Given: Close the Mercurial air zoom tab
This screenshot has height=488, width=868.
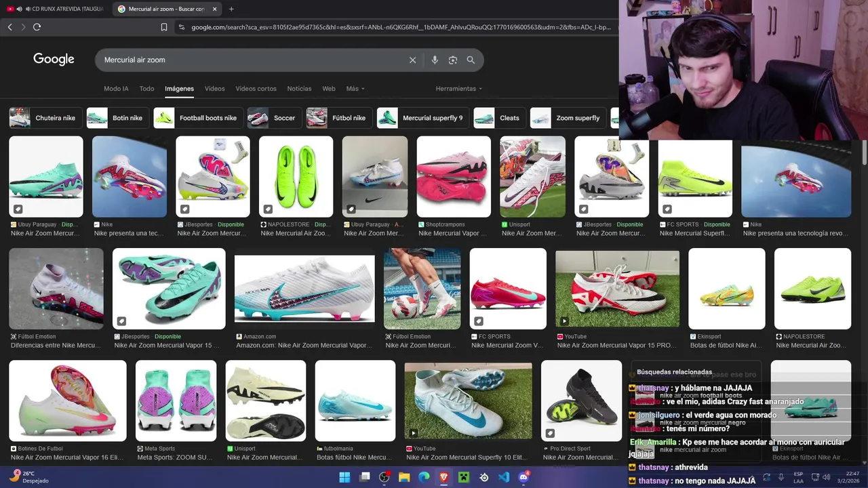Looking at the screenshot, I should tap(215, 9).
